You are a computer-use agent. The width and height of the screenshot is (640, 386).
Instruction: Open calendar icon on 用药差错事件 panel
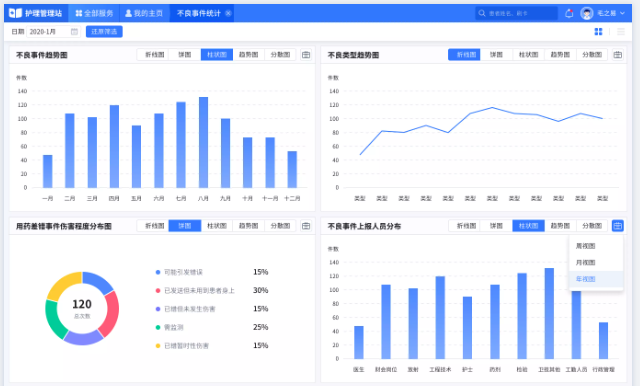(x=306, y=226)
